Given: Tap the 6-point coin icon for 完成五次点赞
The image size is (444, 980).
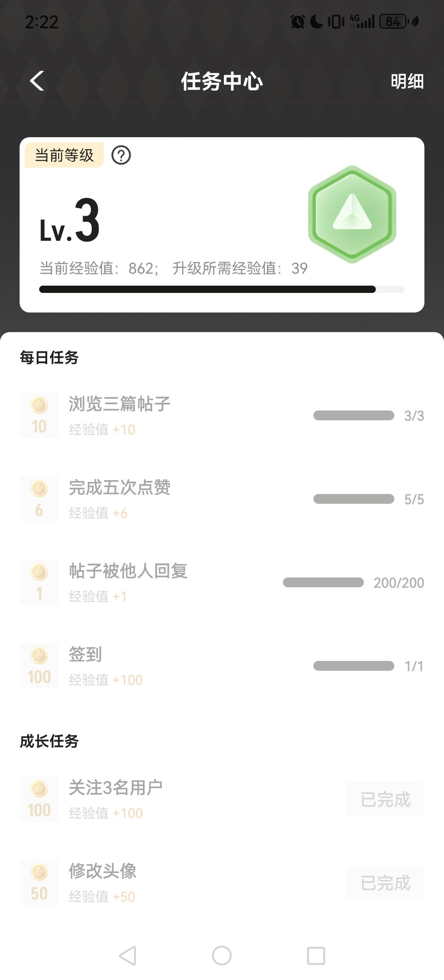Looking at the screenshot, I should (x=39, y=498).
